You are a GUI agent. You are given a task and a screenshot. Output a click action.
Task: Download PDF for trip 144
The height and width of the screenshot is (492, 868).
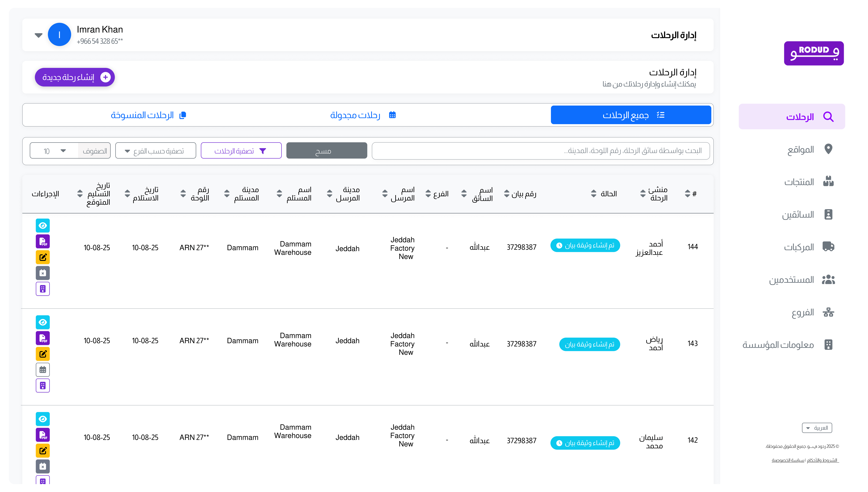(x=43, y=241)
